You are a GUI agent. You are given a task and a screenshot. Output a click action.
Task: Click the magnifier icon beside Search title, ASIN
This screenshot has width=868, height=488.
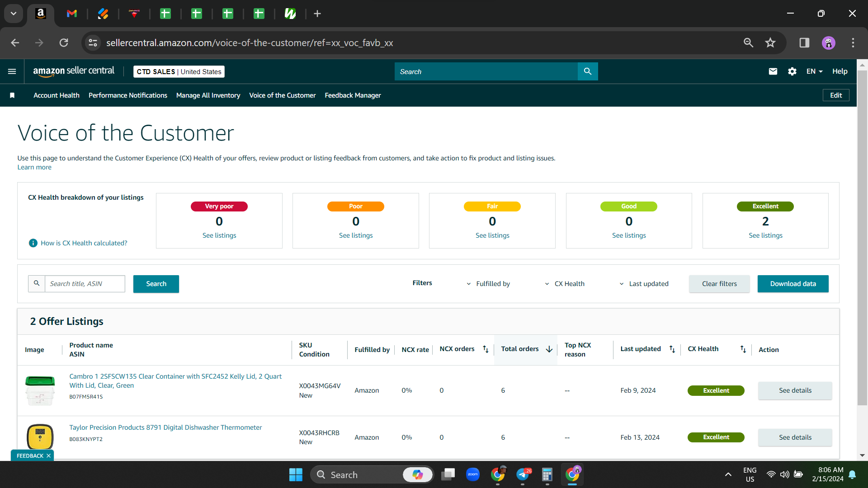(37, 284)
